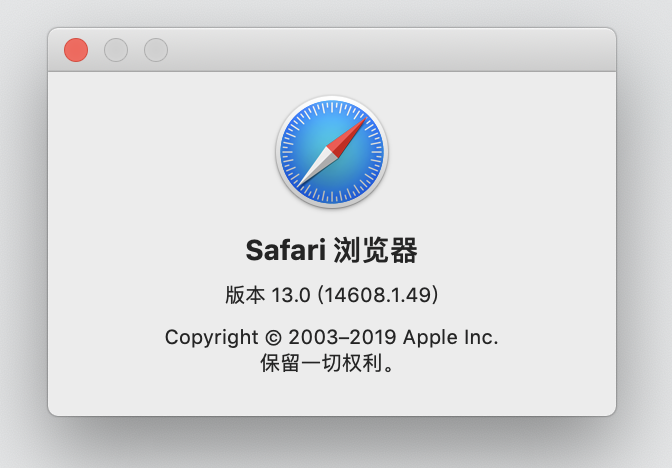Click the "Safari 浏览器" title text
Image resolution: width=672 pixels, height=468 pixels.
[332, 250]
